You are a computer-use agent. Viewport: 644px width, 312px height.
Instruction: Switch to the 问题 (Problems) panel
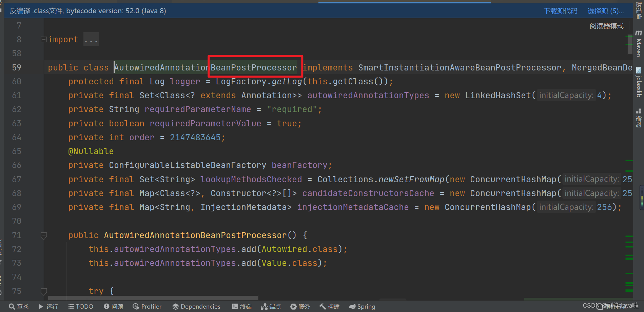point(113,306)
